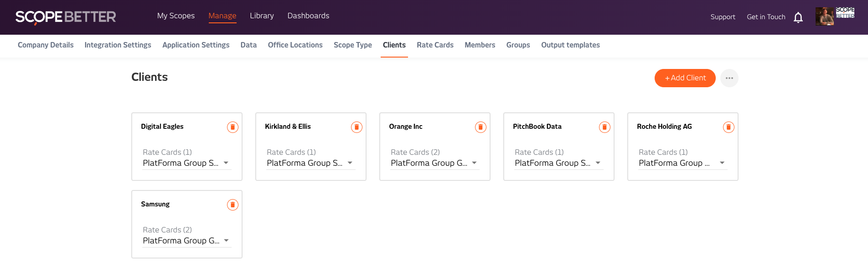The width and height of the screenshot is (868, 269).
Task: Expand Kirkland & Ellis rate card dropdown
Action: pos(311,163)
